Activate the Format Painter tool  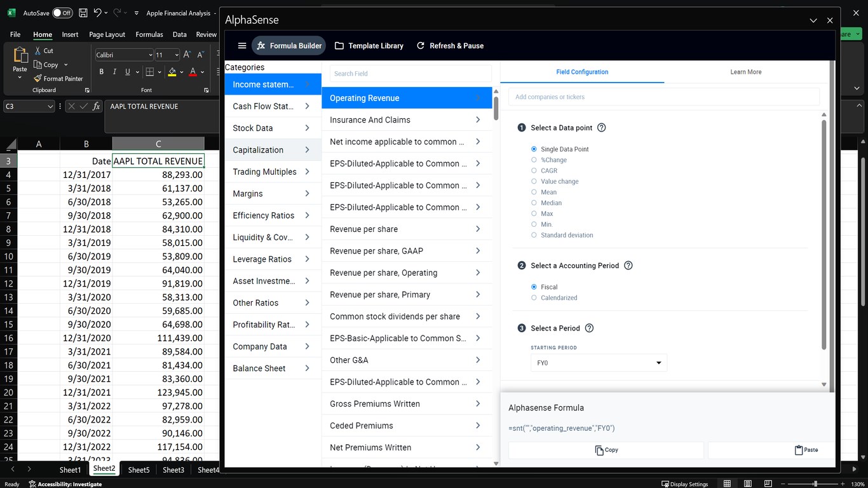point(58,79)
